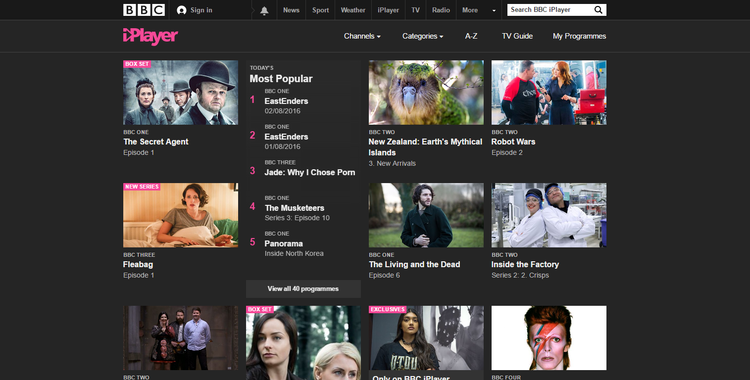Screen dimensions: 750x380
Task: Click "Episode 6" under The Living and the Dead
Action: coord(384,275)
